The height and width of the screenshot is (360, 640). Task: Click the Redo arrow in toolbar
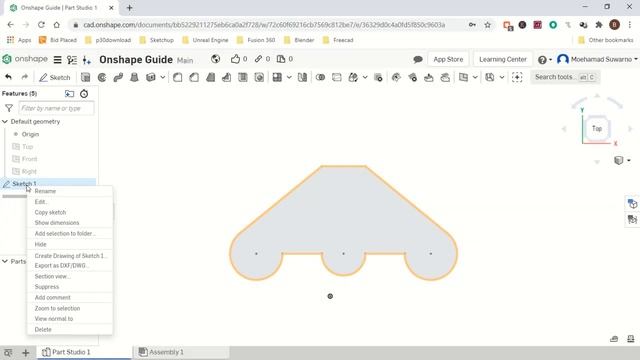coord(24,77)
